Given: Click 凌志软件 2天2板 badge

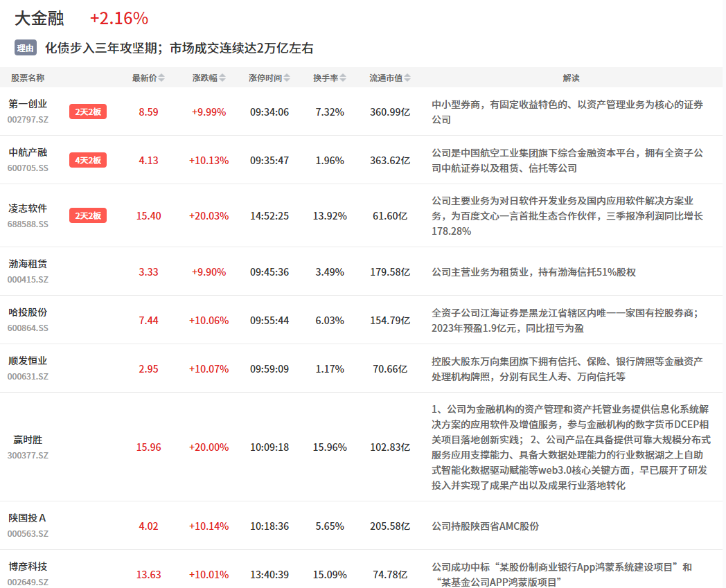Looking at the screenshot, I should [88, 215].
